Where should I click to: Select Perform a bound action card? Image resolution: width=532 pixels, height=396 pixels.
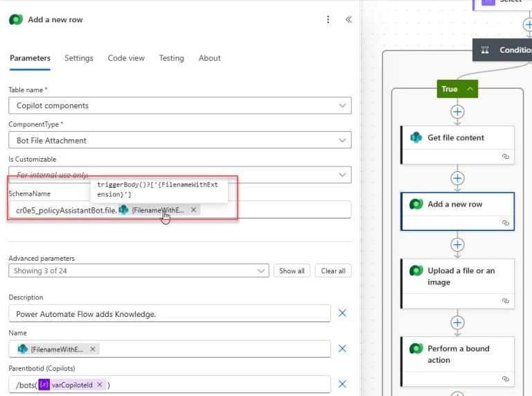457,362
